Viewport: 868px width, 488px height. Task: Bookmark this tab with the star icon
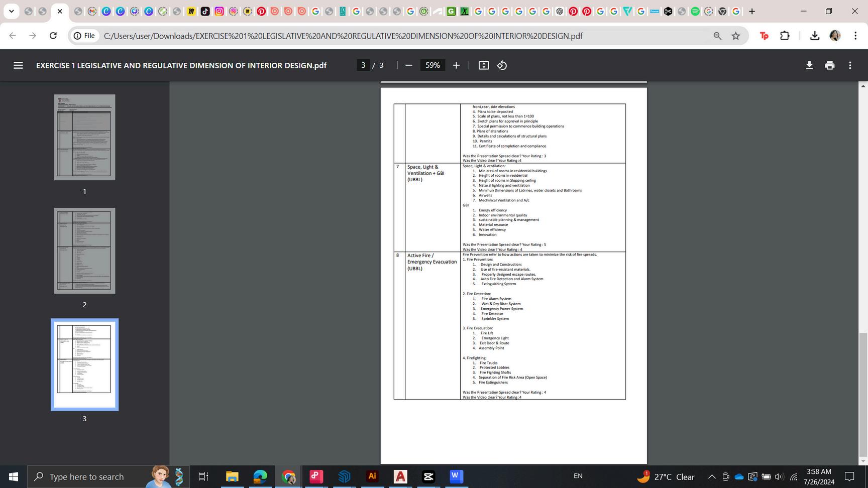(736, 36)
